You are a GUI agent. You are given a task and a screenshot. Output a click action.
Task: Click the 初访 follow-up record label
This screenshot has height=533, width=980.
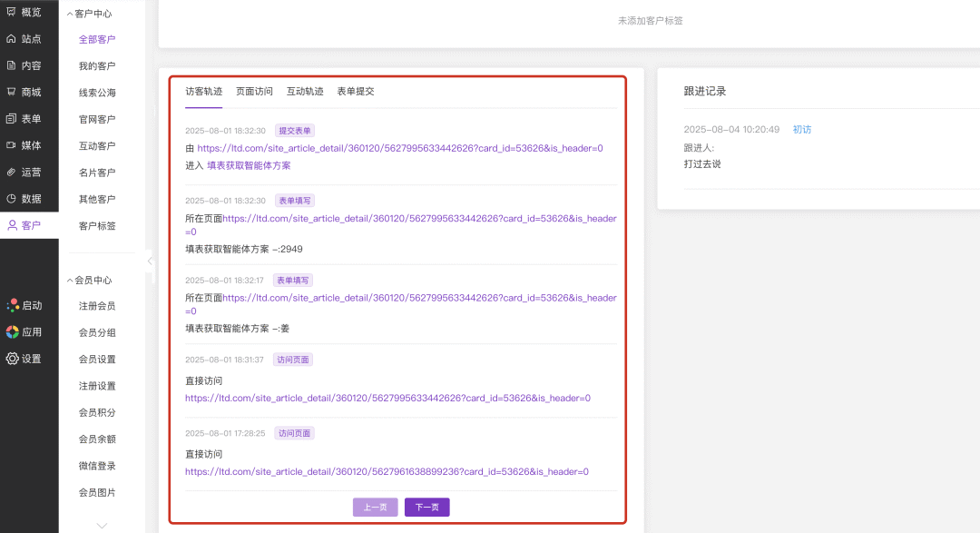pos(802,130)
